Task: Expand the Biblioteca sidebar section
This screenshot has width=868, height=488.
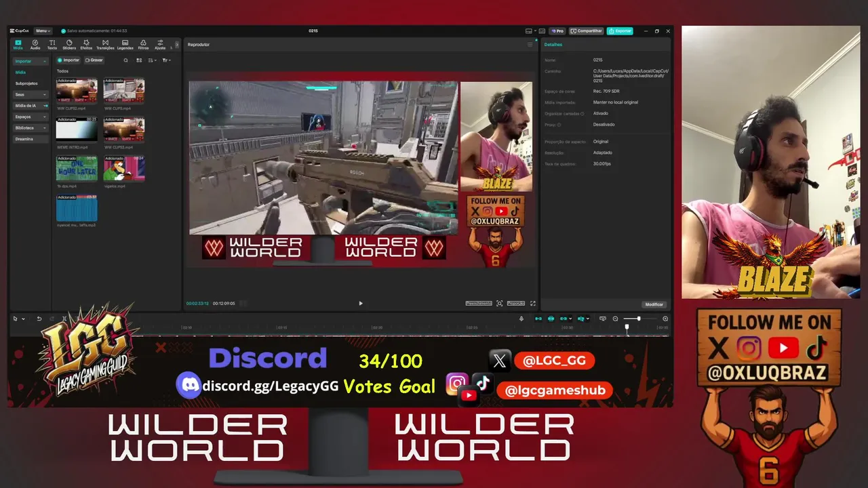Action: pos(31,127)
